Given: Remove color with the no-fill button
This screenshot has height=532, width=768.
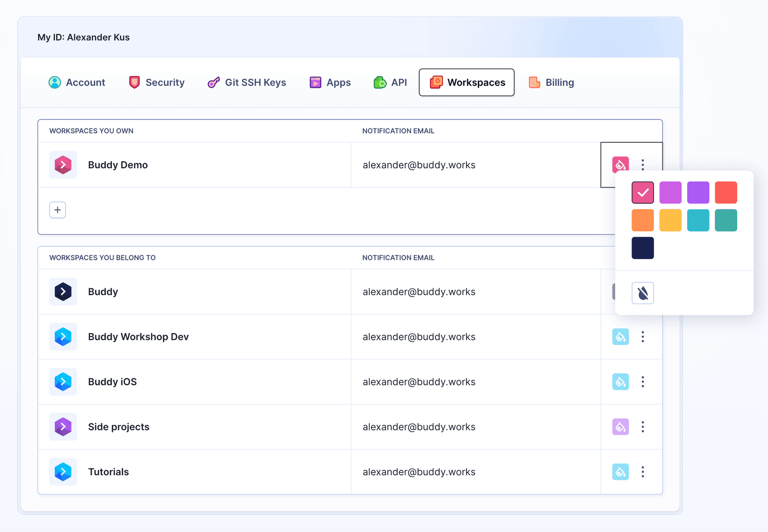Looking at the screenshot, I should [x=643, y=293].
